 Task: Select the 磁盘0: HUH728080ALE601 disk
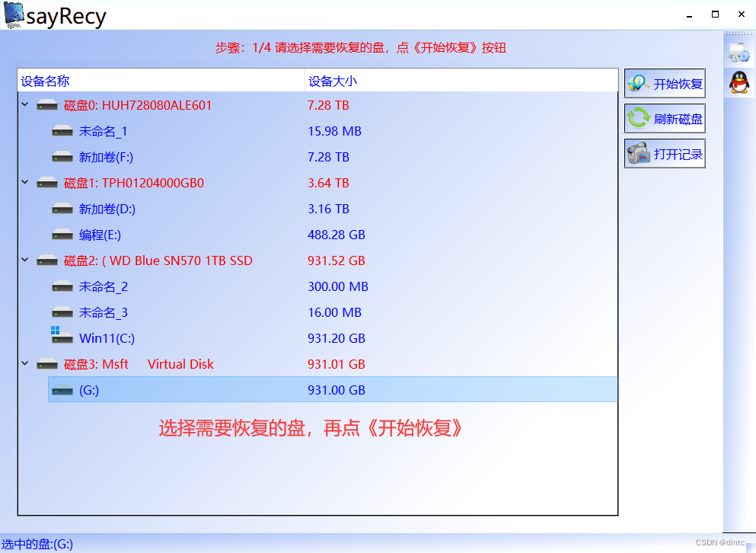(x=138, y=105)
